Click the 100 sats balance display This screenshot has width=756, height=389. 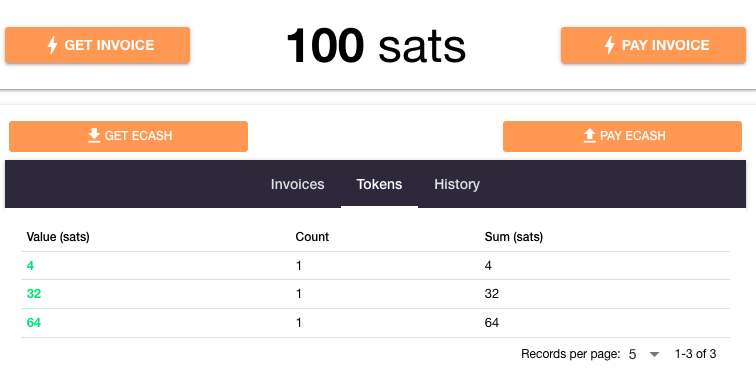point(376,46)
